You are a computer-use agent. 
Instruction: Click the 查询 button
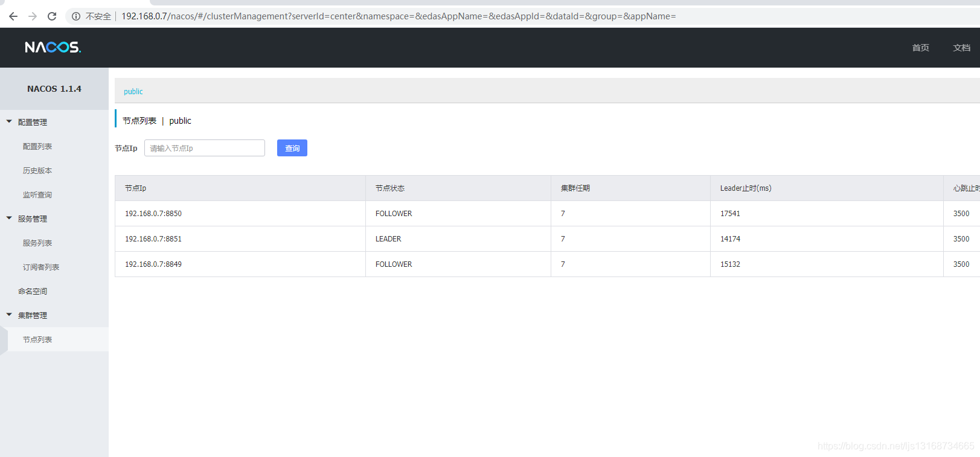pyautogui.click(x=292, y=148)
